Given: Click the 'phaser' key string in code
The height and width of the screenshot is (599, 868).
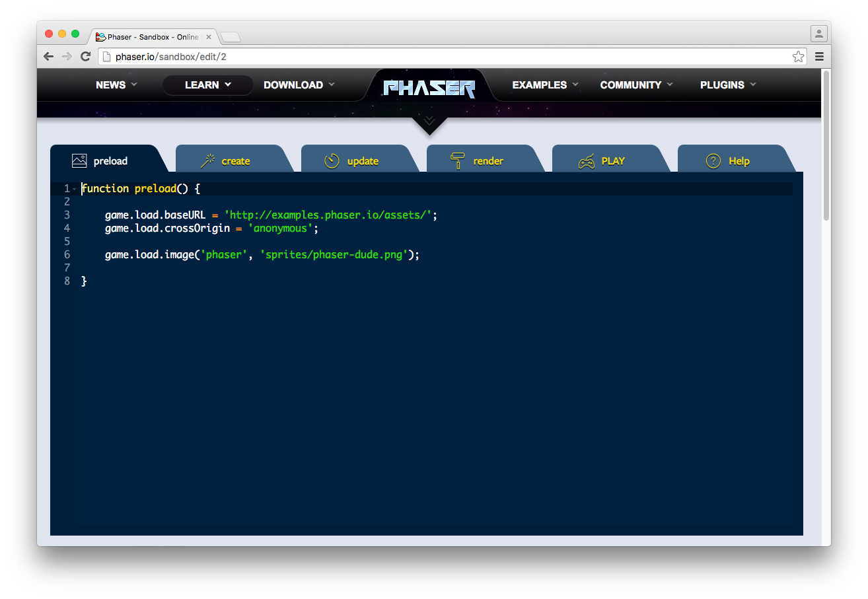Looking at the screenshot, I should (x=225, y=255).
